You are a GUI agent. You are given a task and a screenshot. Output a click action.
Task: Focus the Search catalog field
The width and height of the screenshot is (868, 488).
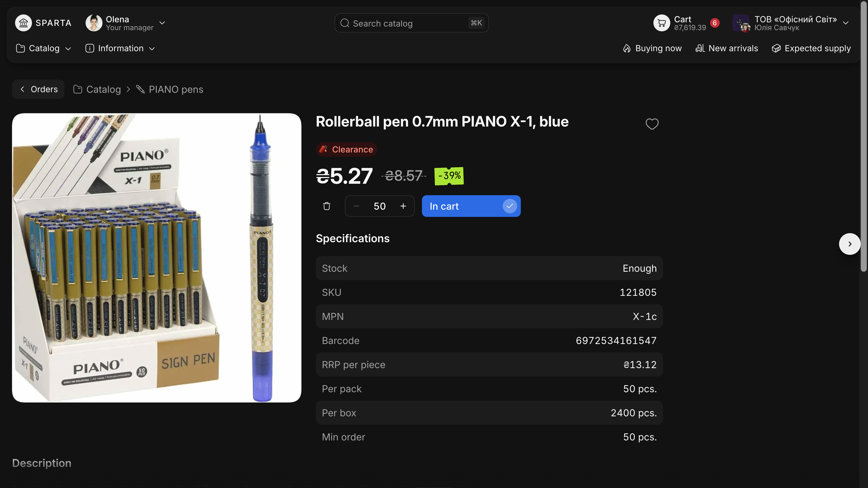pos(411,23)
